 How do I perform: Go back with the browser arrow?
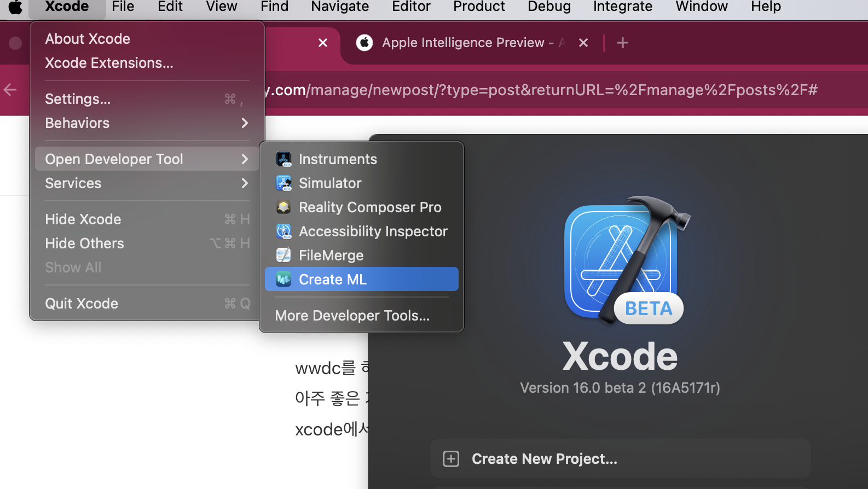[10, 90]
